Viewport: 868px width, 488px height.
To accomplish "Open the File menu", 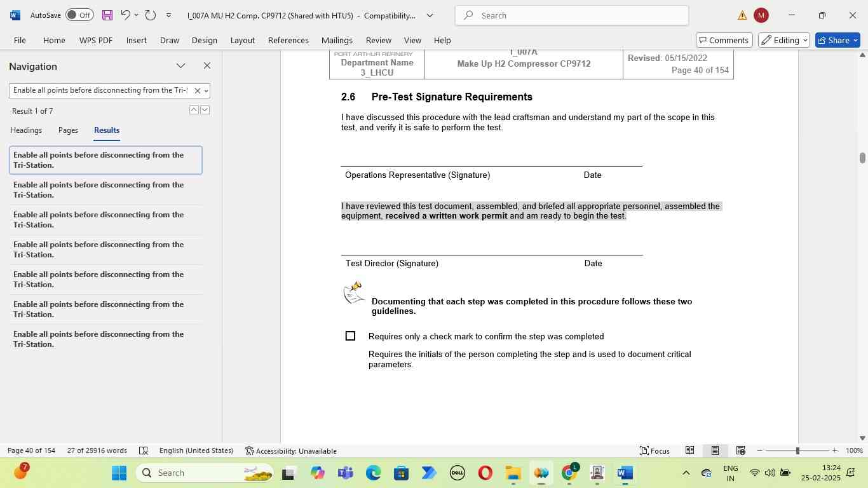I will (20, 40).
